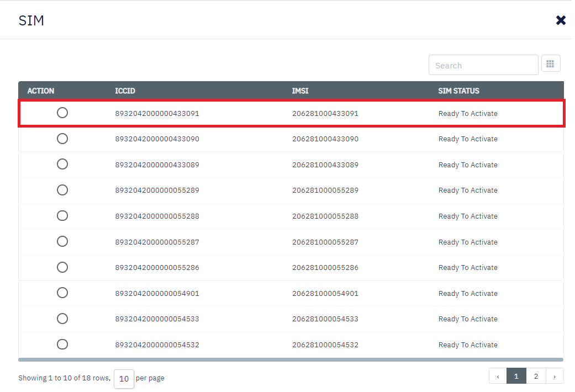Go to next page using right chevron
This screenshot has height=392, width=575.
[x=555, y=377]
